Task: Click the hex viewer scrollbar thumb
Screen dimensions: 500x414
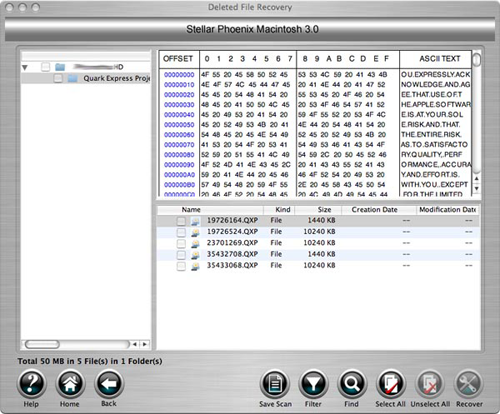Action: click(x=477, y=59)
